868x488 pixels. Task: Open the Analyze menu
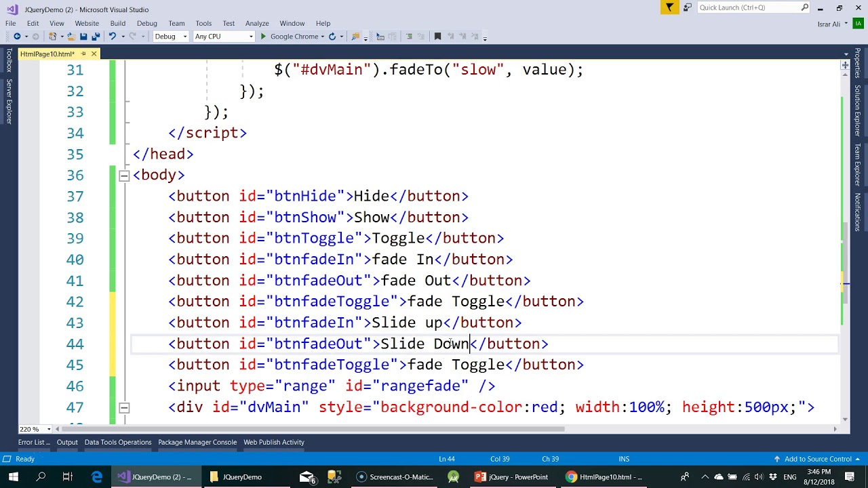(x=257, y=23)
